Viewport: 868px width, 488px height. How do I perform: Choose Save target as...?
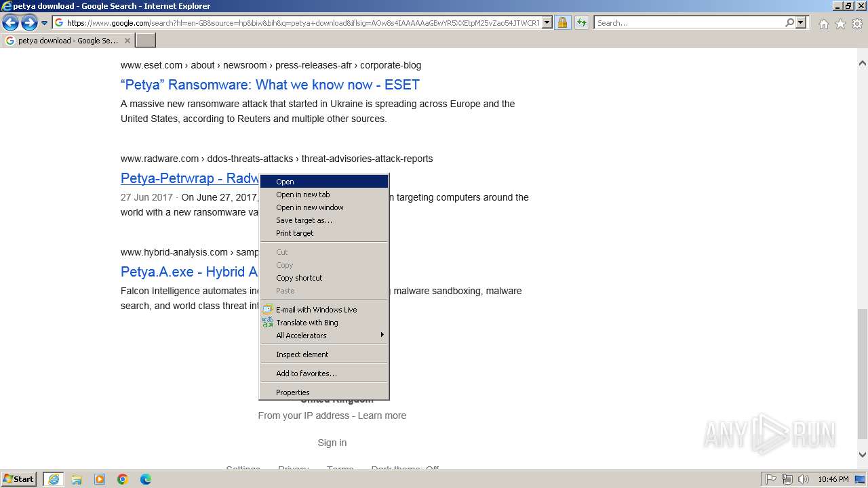pos(324,220)
